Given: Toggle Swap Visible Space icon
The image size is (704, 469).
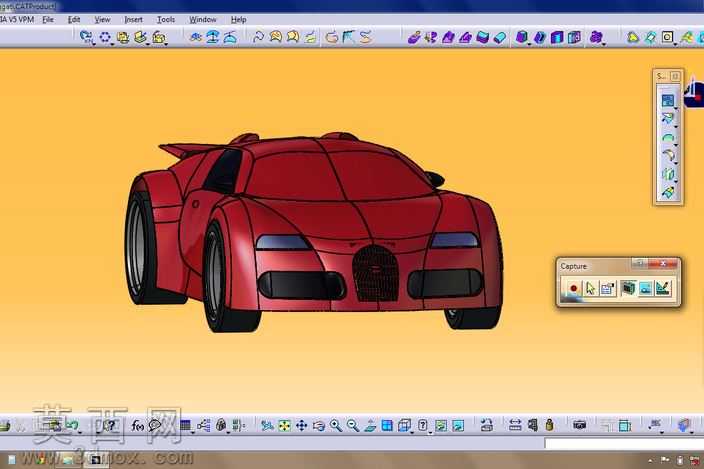Looking at the screenshot, I should tap(458, 425).
